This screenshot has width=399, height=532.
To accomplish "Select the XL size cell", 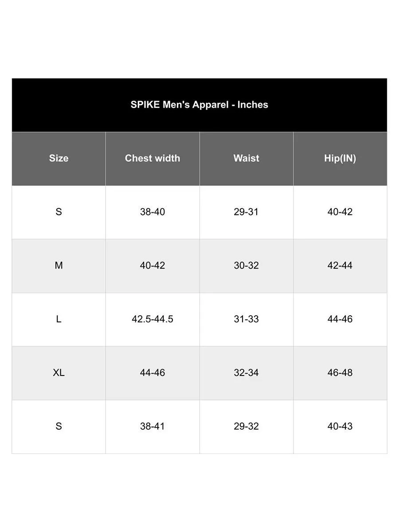I will pyautogui.click(x=59, y=373).
